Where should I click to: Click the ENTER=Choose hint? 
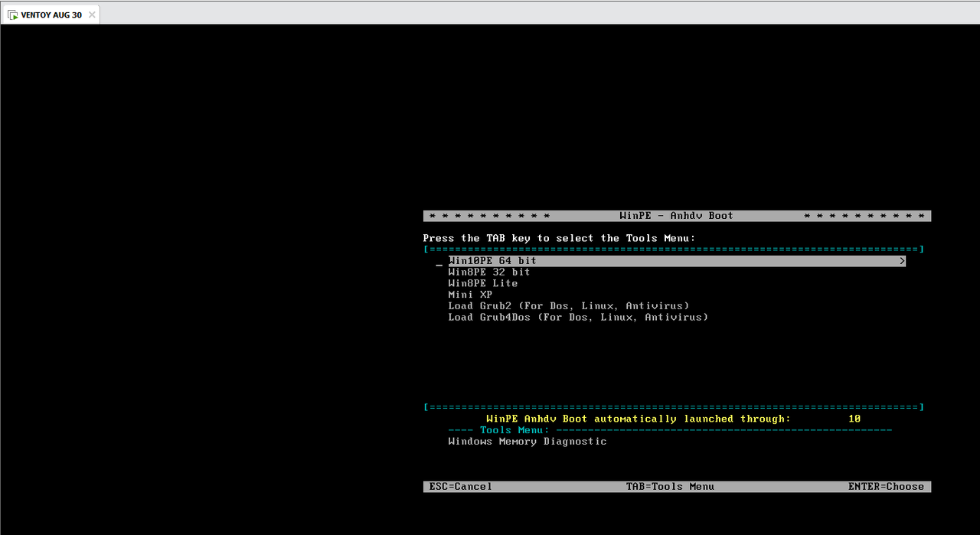pos(886,487)
